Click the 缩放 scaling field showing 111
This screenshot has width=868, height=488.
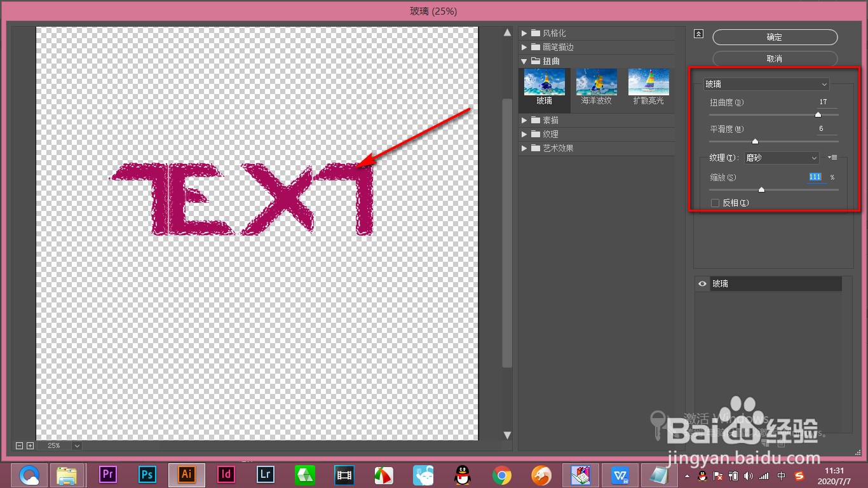(x=816, y=177)
